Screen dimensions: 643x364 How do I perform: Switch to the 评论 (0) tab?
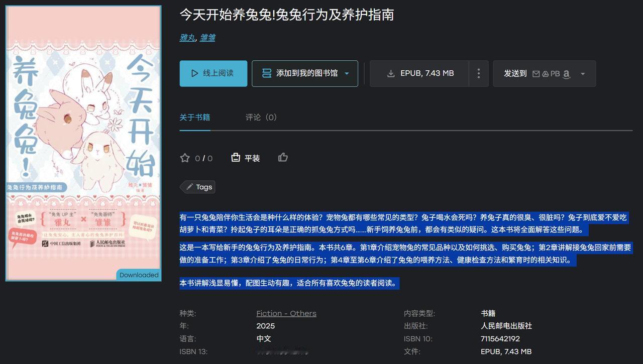coord(261,117)
